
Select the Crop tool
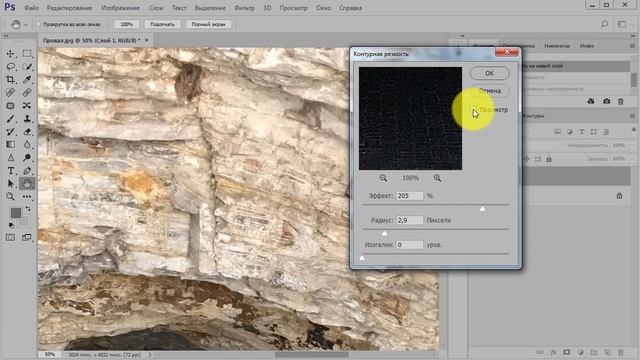pyautogui.click(x=11, y=80)
